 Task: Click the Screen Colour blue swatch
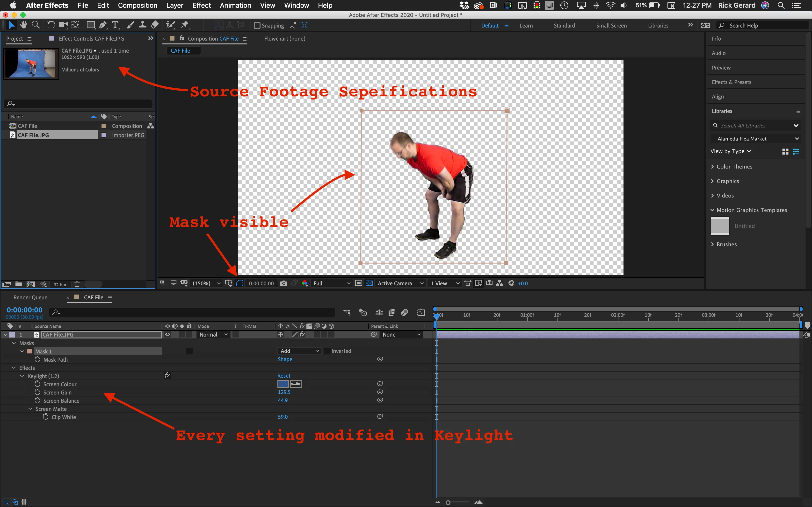tap(283, 384)
